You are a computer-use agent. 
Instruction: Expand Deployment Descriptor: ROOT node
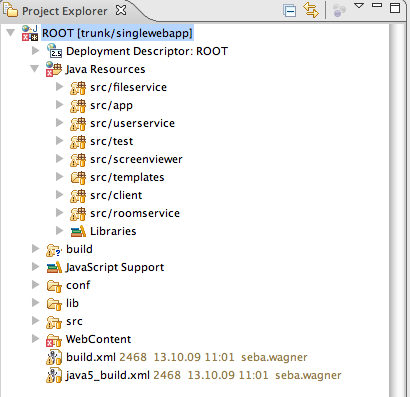(35, 51)
